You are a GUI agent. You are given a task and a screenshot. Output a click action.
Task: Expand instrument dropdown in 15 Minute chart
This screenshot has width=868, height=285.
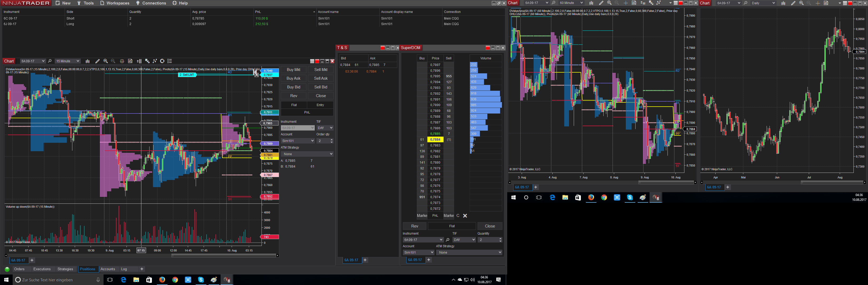point(43,61)
